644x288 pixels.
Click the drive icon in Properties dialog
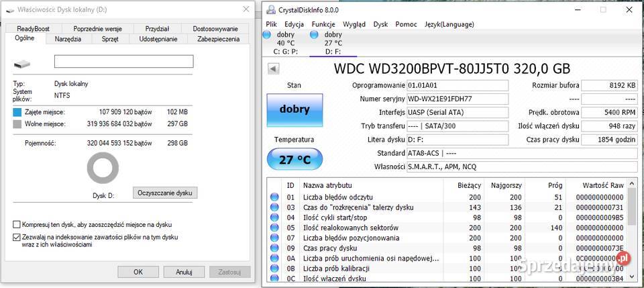pyautogui.click(x=21, y=64)
